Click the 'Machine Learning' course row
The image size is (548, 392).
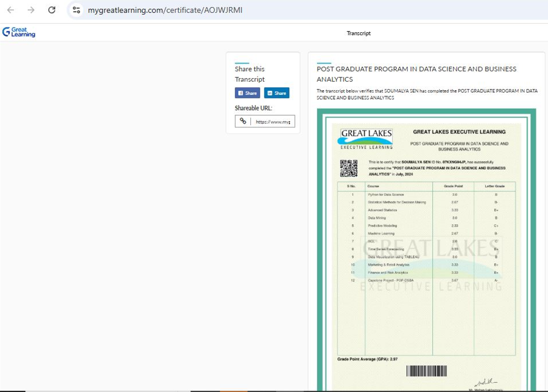point(427,234)
